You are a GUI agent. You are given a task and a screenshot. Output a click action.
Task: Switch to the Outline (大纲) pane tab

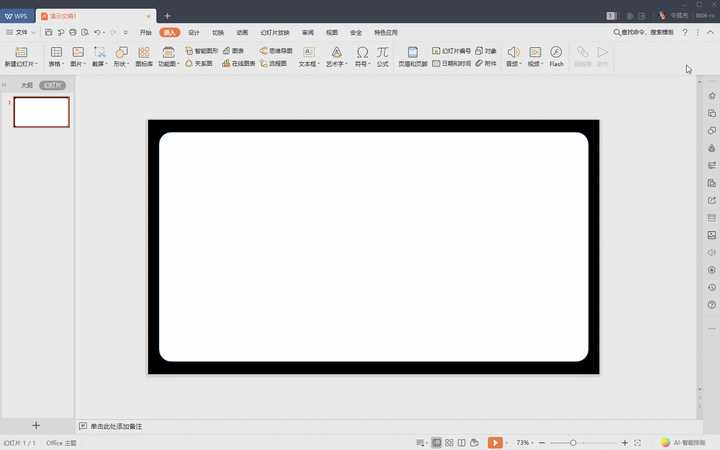[x=27, y=85]
